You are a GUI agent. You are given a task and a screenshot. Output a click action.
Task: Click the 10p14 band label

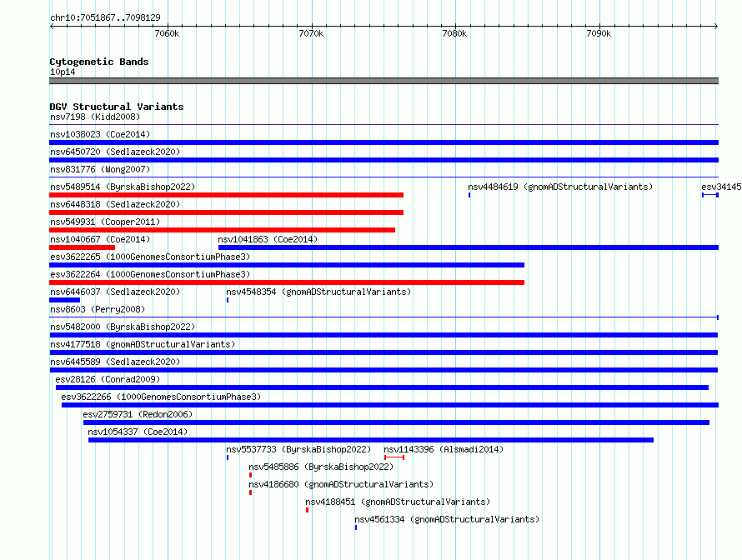(63, 72)
